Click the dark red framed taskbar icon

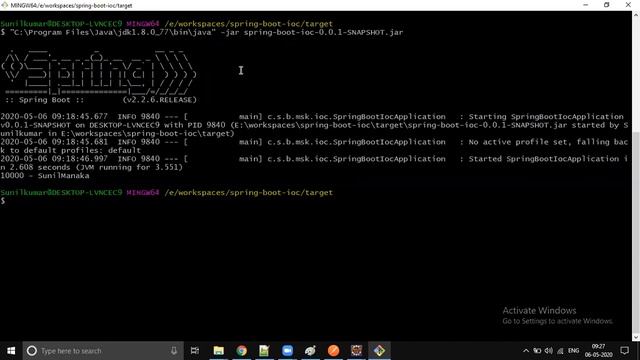pos(356,351)
